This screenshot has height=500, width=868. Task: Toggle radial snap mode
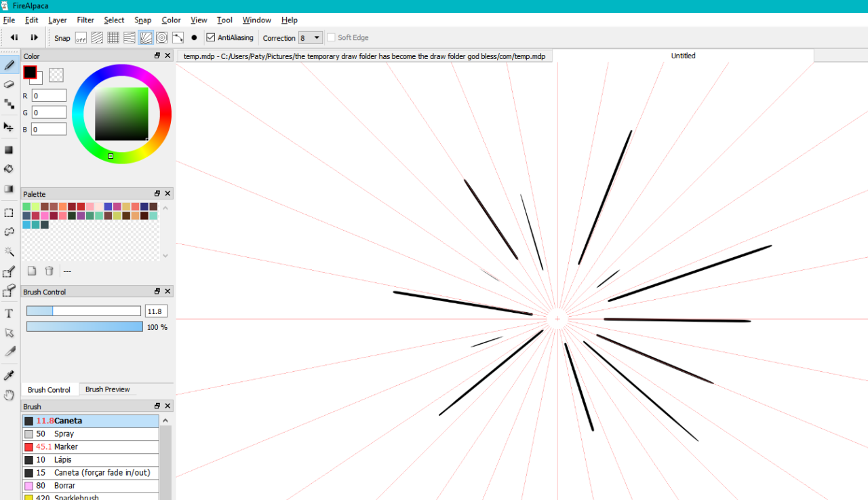coord(146,38)
